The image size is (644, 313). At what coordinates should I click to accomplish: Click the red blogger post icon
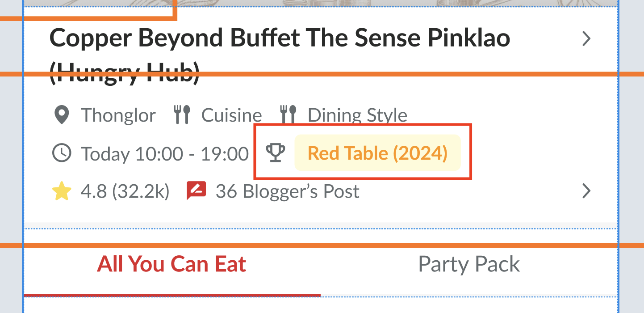pyautogui.click(x=196, y=191)
